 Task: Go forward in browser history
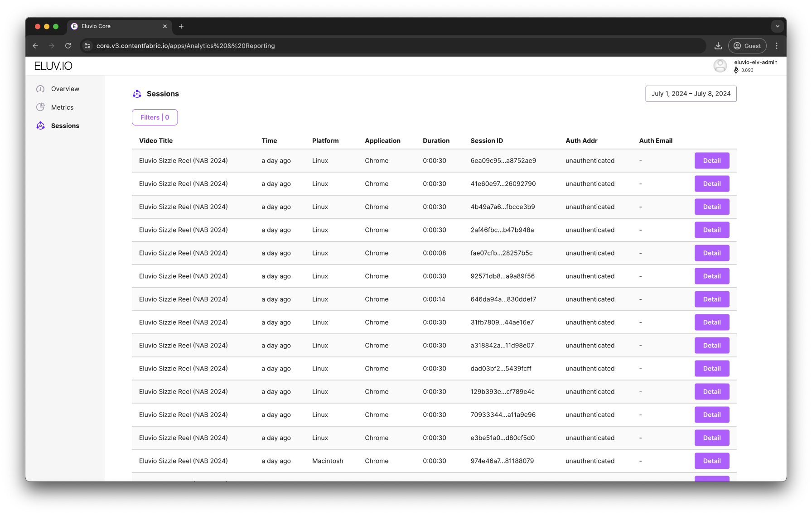(52, 46)
